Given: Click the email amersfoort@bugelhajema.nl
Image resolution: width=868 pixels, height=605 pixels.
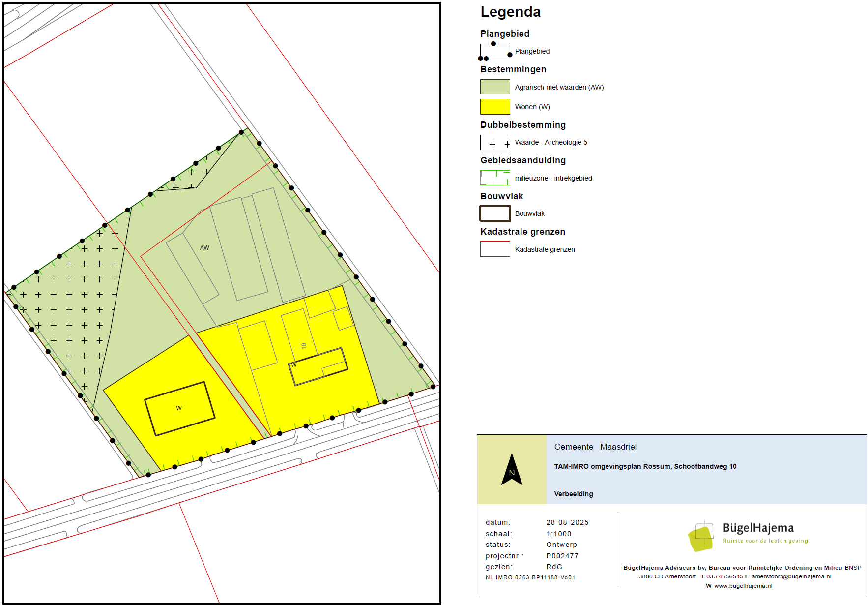Looking at the screenshot, I should [x=791, y=576].
